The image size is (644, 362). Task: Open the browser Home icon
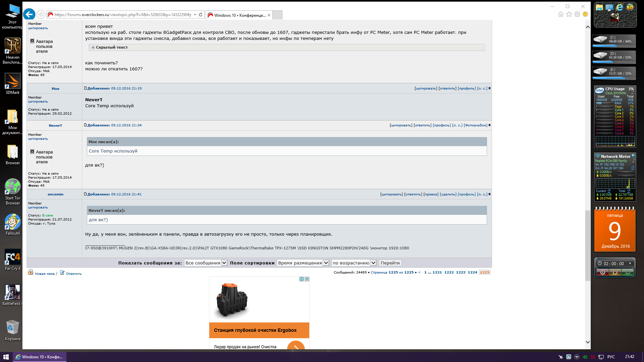click(x=561, y=14)
